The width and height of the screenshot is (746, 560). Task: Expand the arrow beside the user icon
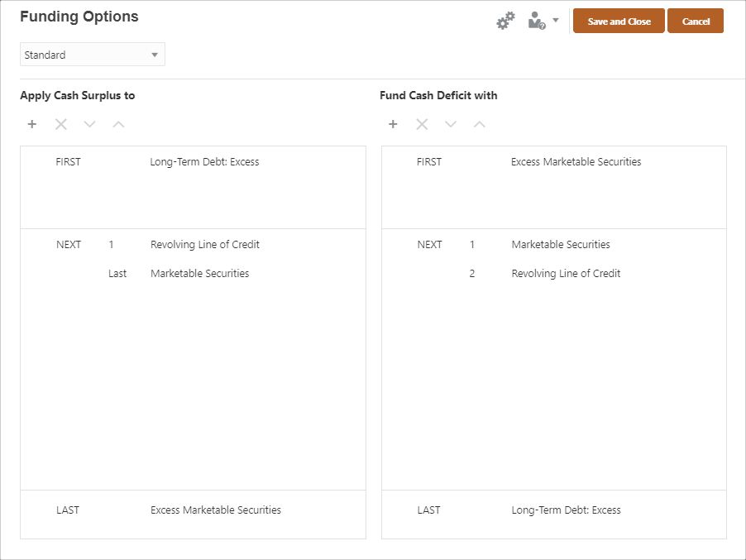[556, 20]
